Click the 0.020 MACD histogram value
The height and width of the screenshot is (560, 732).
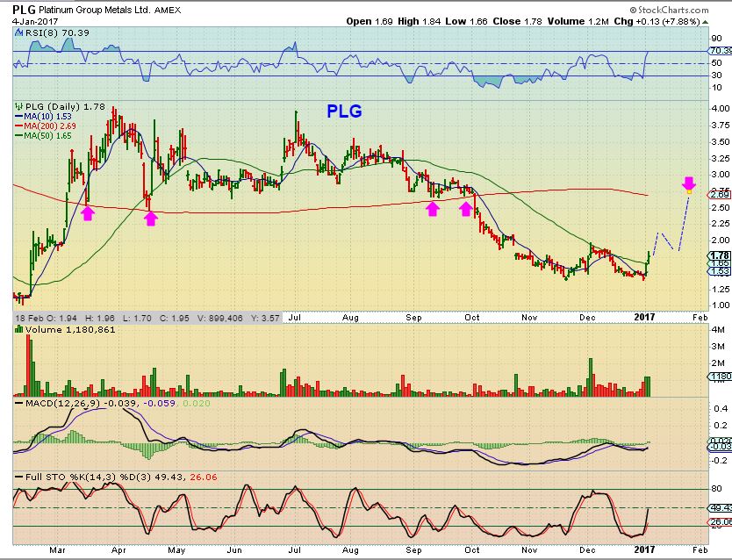click(x=197, y=403)
